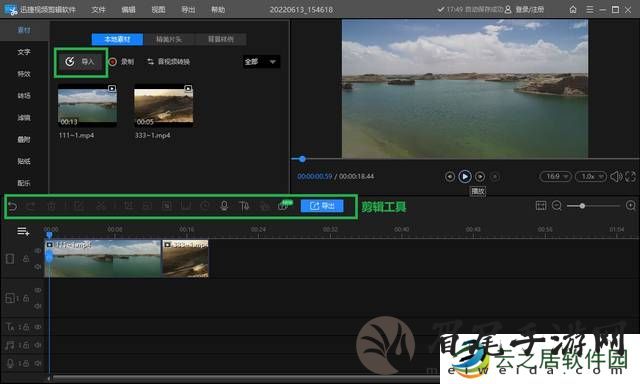Mute the main video track speaker
This screenshot has height=384, width=640.
pyautogui.click(x=38, y=267)
